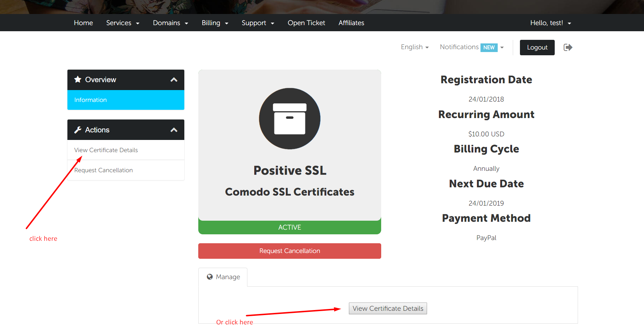Open the Services dropdown menu
The image size is (644, 333).
coord(123,23)
